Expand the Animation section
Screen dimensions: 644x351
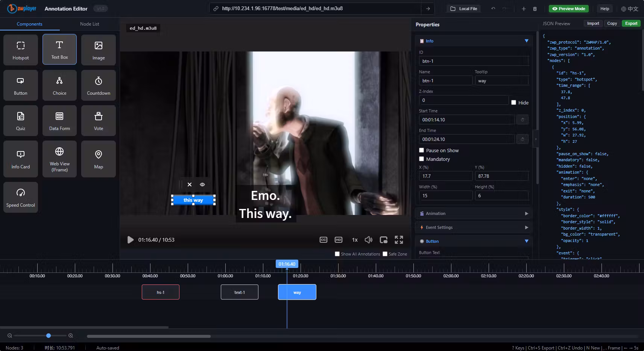473,213
